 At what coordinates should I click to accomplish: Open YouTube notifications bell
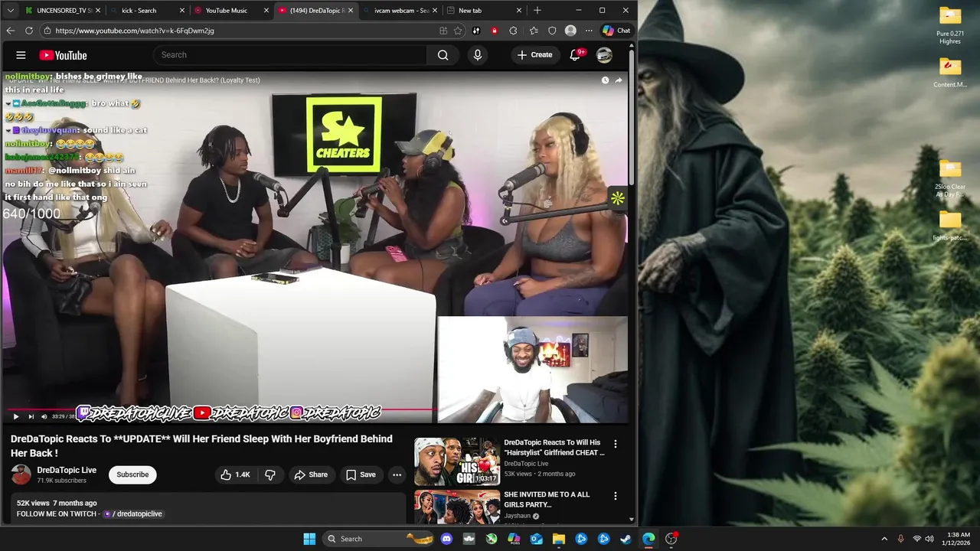click(x=575, y=55)
